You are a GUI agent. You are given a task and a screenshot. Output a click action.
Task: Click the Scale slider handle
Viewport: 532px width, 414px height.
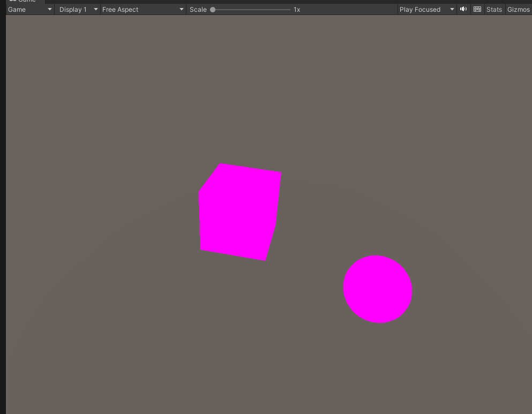213,9
